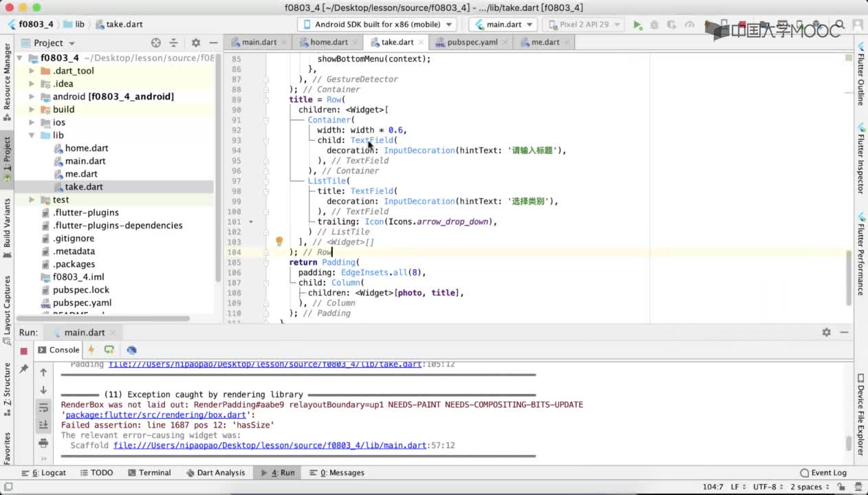Viewport: 868px width, 495px height.
Task: Click the f0803_4 breadcrumb in navigation bar
Action: click(x=30, y=24)
